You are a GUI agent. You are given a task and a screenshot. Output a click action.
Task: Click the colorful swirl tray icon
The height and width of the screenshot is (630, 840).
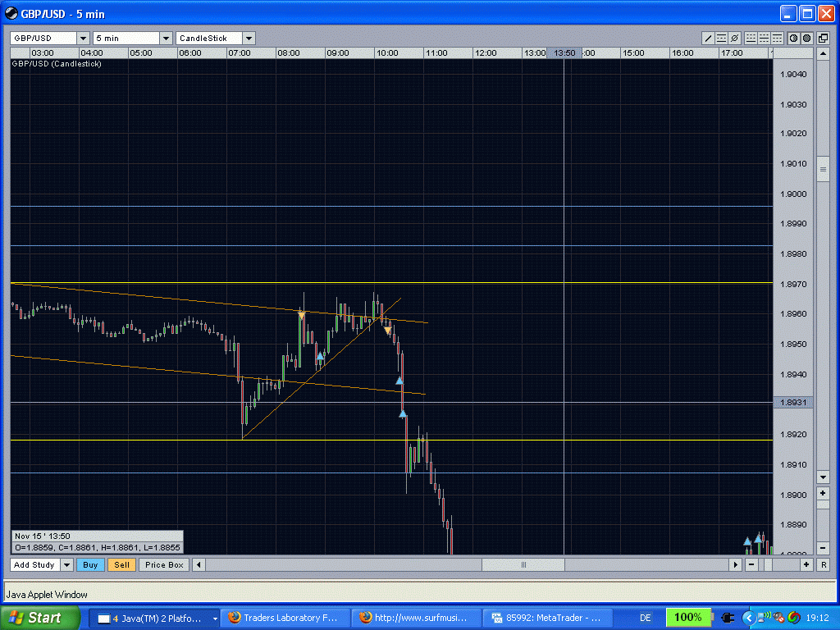794,618
